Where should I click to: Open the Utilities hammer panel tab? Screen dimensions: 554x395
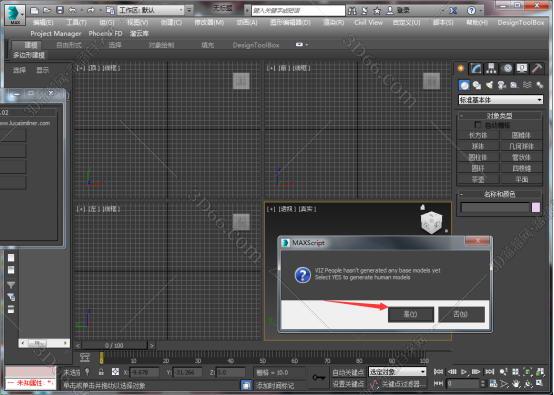537,68
